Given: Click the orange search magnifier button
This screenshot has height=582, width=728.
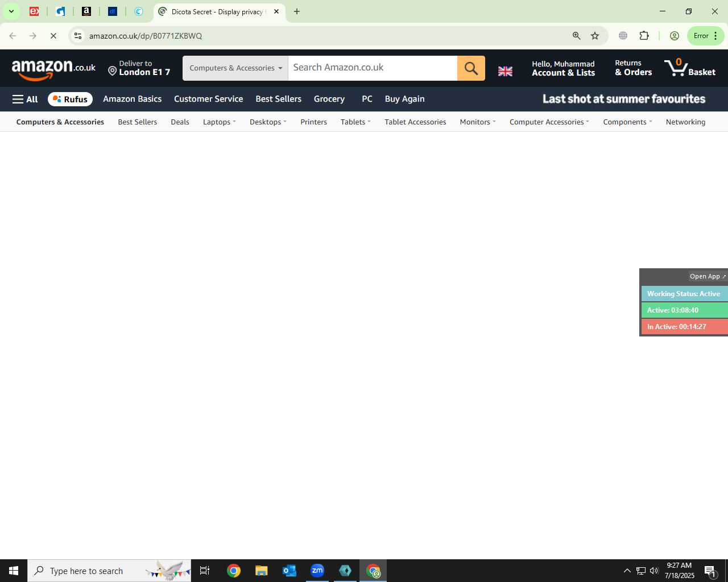Looking at the screenshot, I should tap(471, 68).
